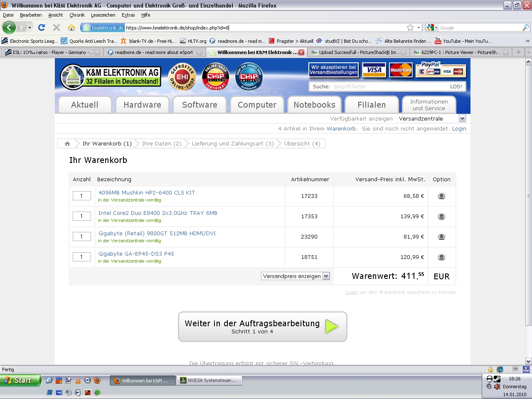Open the YouTube - Mein YouTube bookmark
The width and height of the screenshot is (532, 399).
click(x=463, y=41)
